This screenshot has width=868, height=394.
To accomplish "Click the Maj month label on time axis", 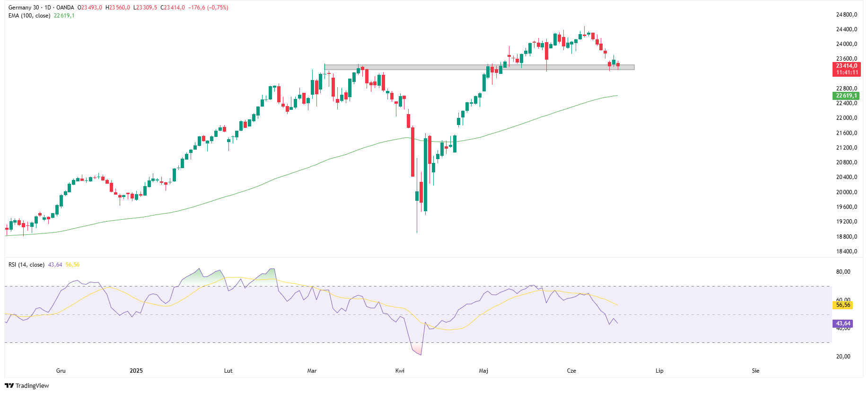I will [x=483, y=371].
